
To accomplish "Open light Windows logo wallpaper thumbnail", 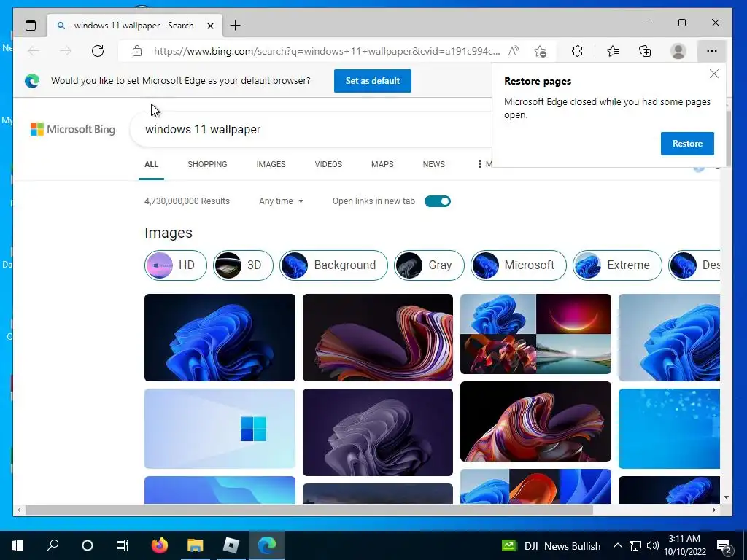I will (220, 429).
